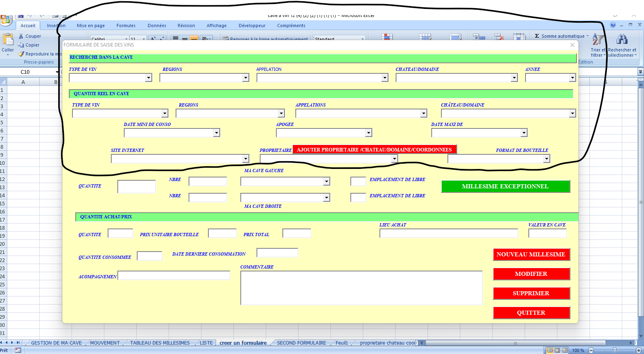The width and height of the screenshot is (644, 354).
Task: Open Rechercher et sélectionner binoculars icon
Action: pos(622,40)
